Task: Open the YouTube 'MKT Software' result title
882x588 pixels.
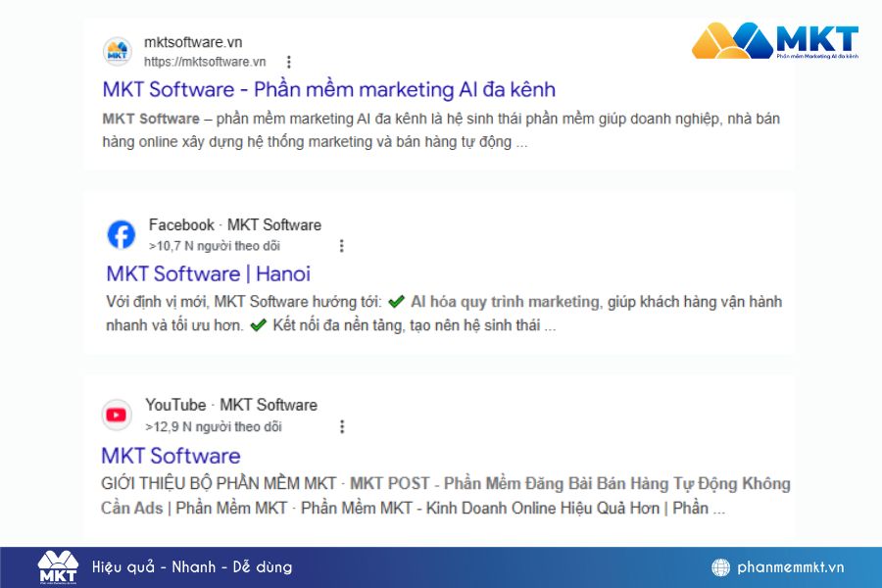Action: click(x=171, y=456)
